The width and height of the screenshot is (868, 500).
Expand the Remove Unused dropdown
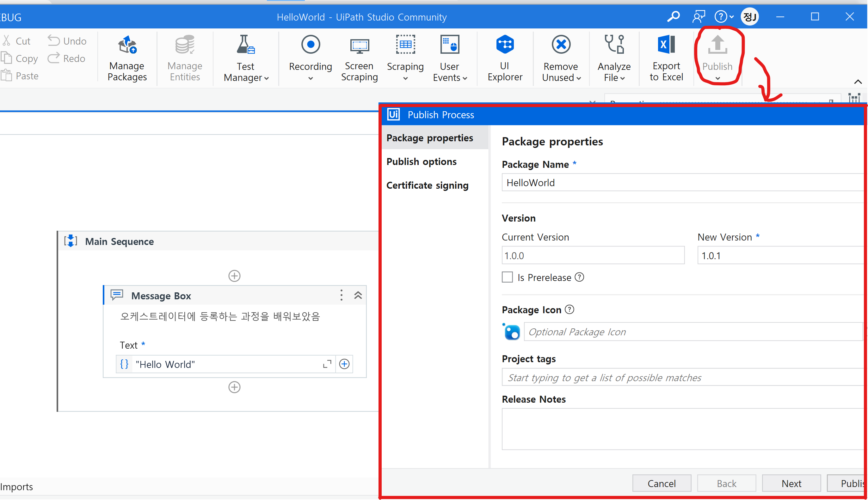pyautogui.click(x=579, y=78)
